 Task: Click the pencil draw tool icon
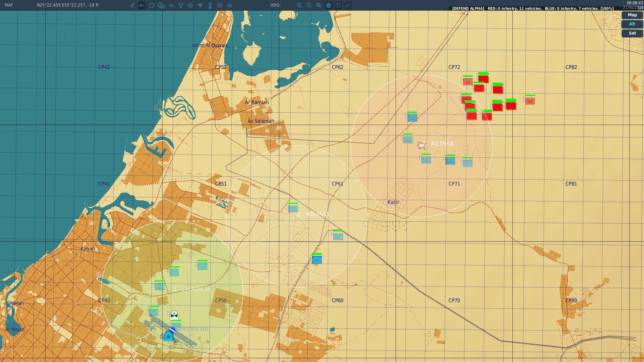[348, 5]
